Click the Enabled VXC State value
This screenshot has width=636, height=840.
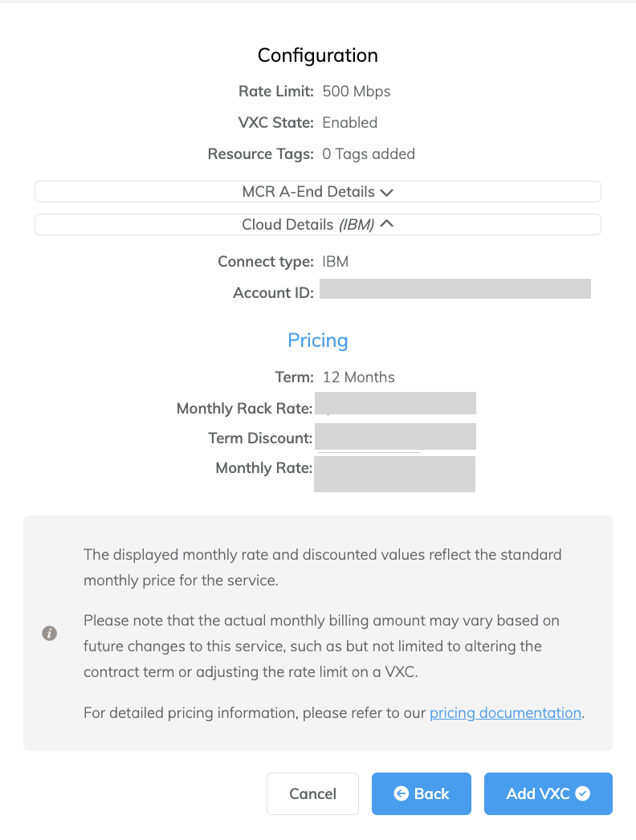(349, 123)
